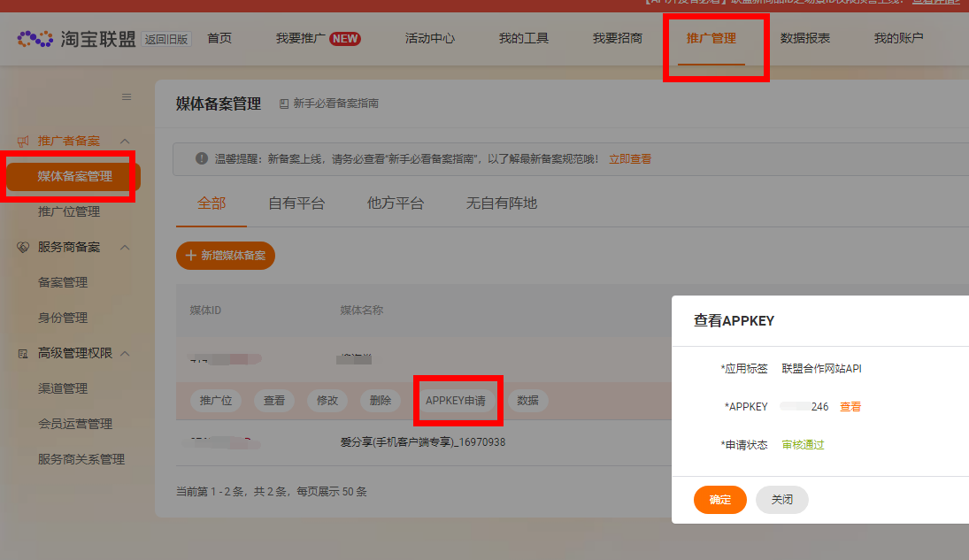Switch to the 他方平台 tab
969x560 pixels.
(x=396, y=203)
